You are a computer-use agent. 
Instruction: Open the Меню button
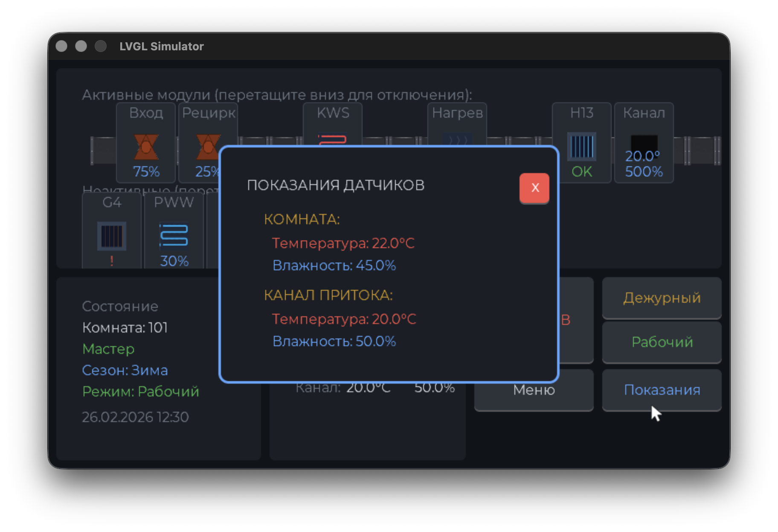coord(534,390)
